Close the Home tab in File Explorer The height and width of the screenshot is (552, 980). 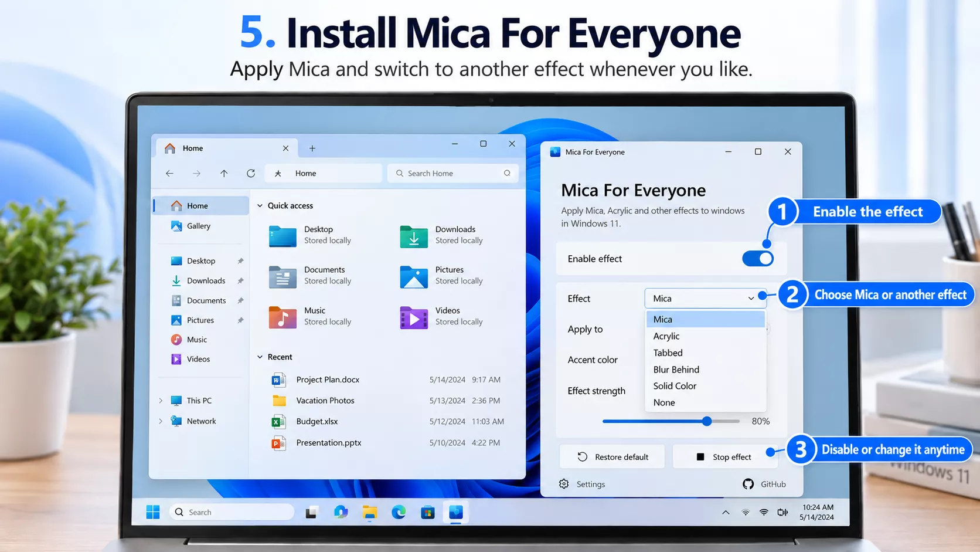286,148
